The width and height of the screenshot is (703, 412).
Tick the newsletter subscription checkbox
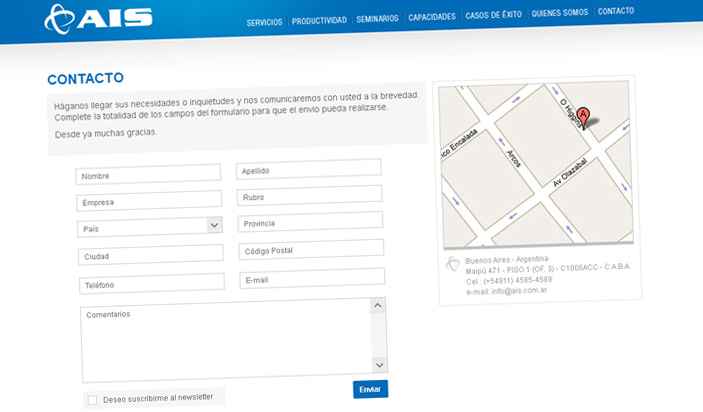coord(93,399)
